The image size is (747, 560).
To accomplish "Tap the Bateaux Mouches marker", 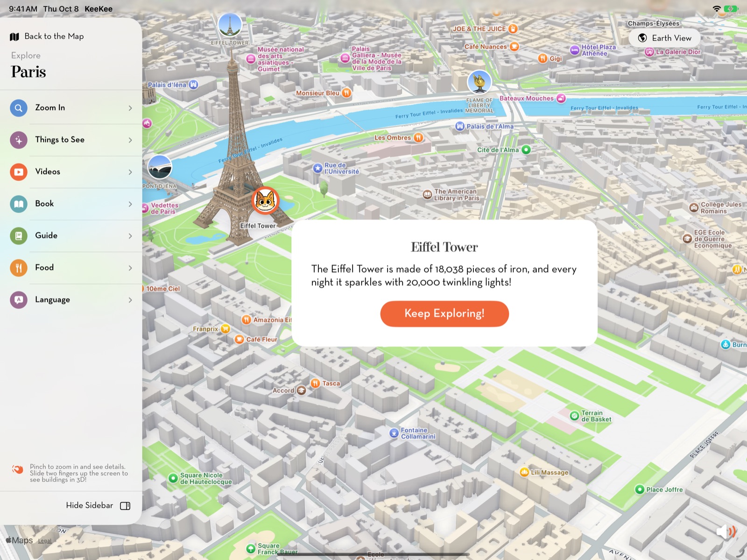I will (x=561, y=98).
